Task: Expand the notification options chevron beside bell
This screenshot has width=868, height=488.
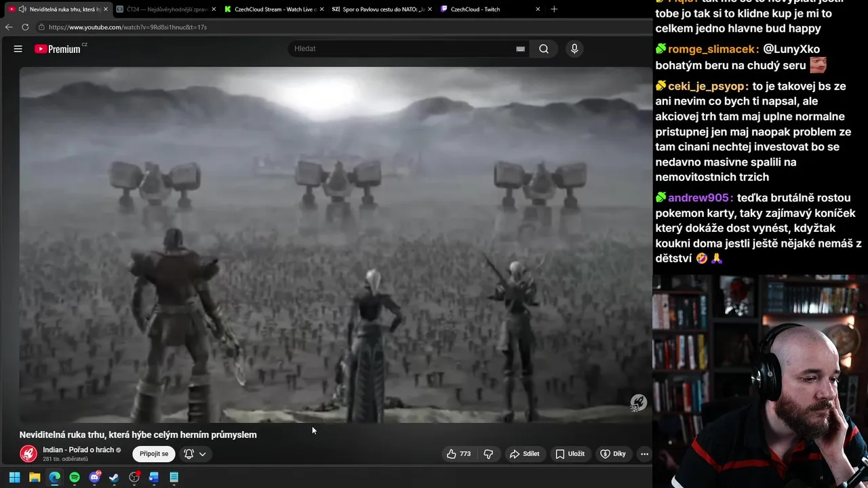Action: click(202, 454)
